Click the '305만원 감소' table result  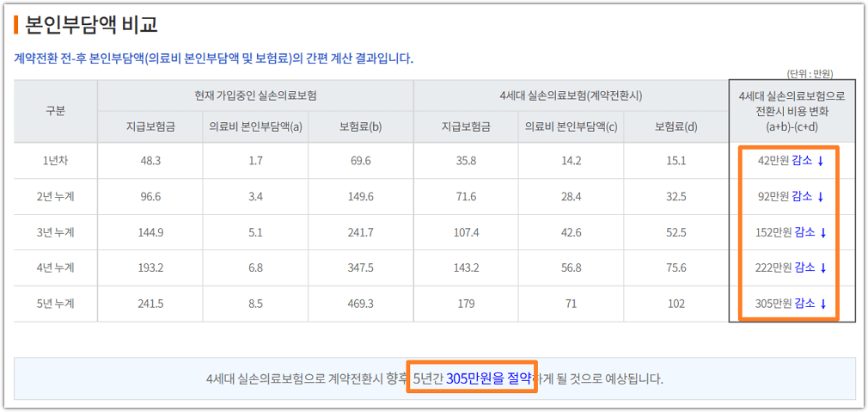pos(792,304)
